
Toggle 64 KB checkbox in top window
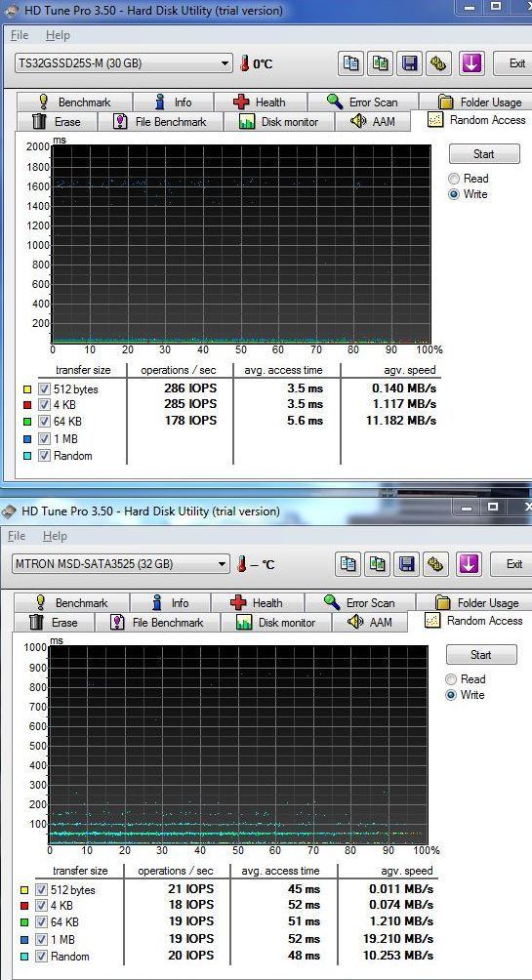pos(44,422)
